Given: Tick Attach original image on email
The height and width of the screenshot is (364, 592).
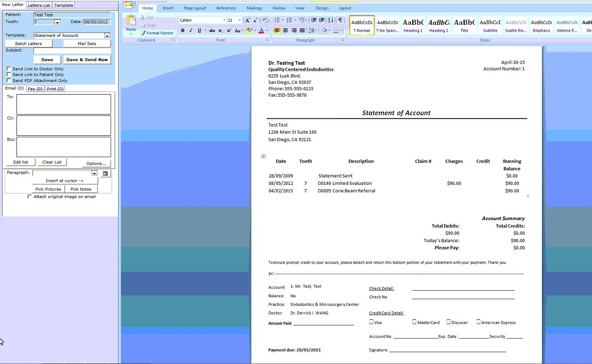Looking at the screenshot, I should tap(30, 197).
